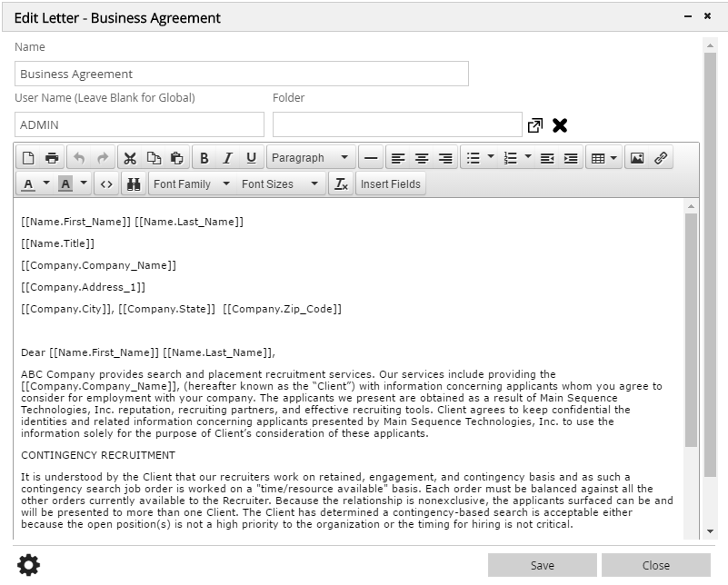Align text to the left
Image resolution: width=728 pixels, height=585 pixels.
tap(398, 158)
